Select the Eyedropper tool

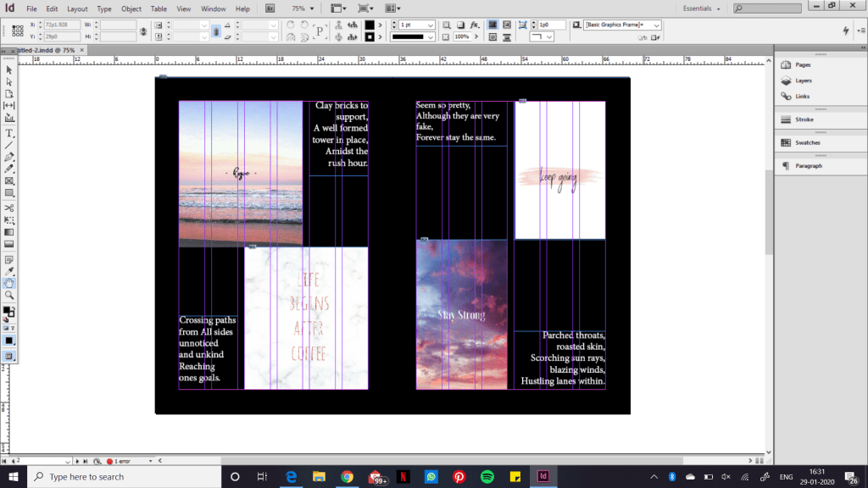point(9,271)
